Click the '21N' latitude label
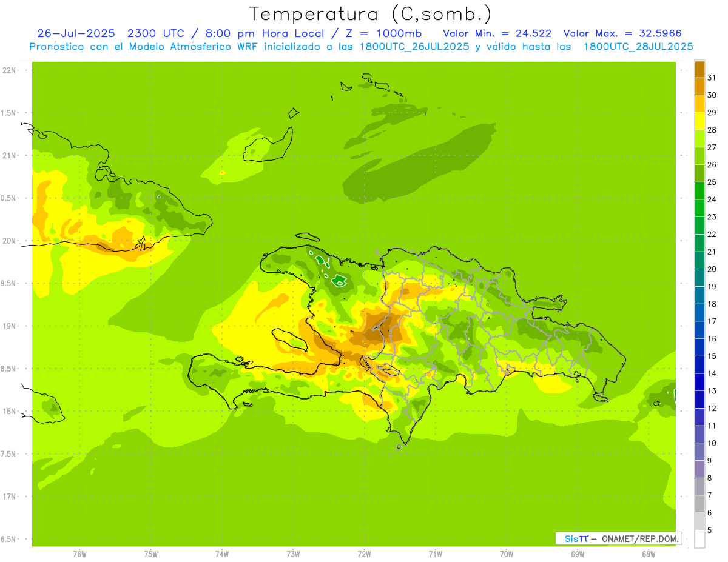 tap(9, 156)
